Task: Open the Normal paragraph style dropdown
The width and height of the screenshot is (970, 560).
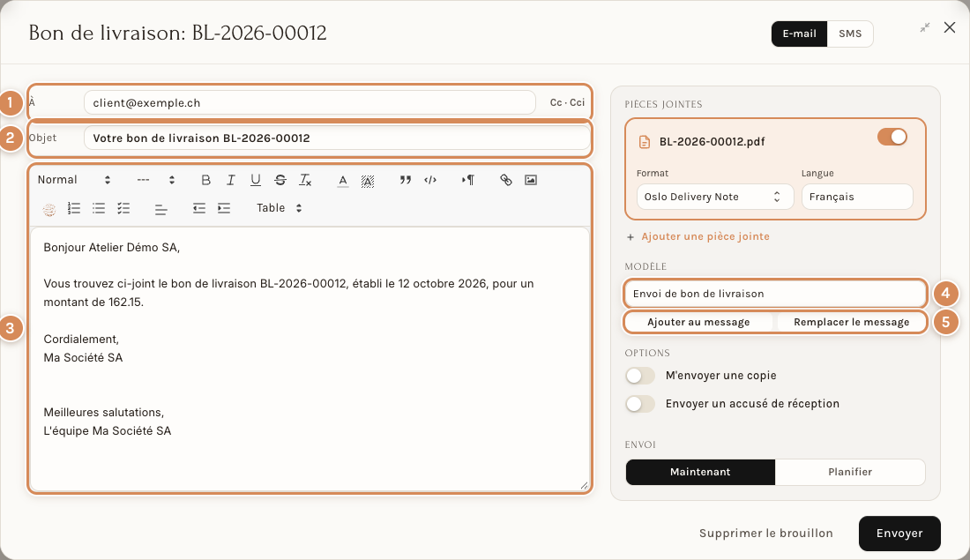Action: [73, 180]
